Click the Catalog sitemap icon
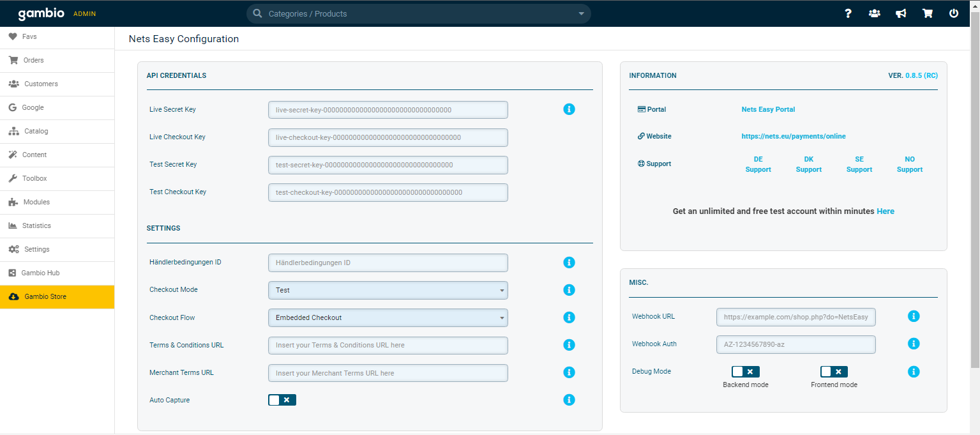980x435 pixels. click(13, 131)
